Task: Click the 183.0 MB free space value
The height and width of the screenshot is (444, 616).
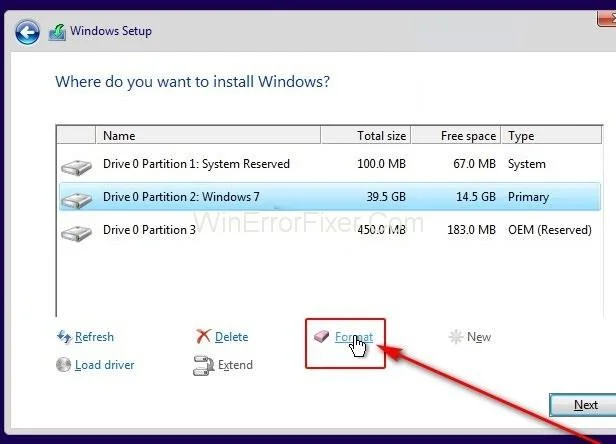Action: click(471, 230)
